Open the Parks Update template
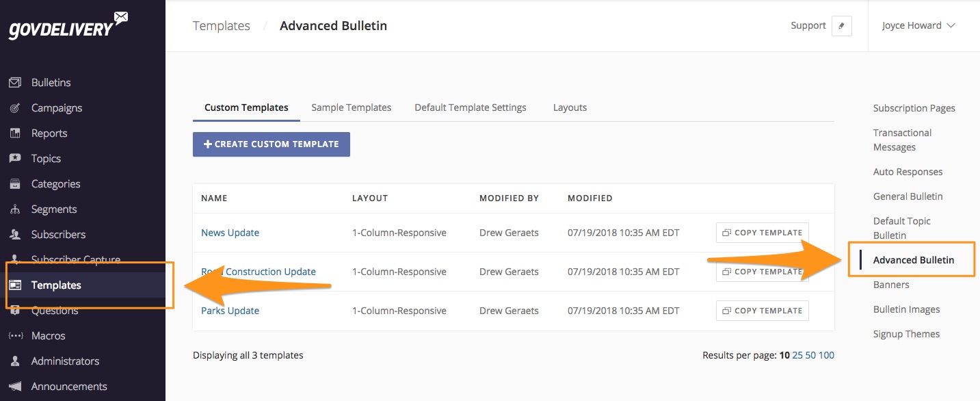 click(x=230, y=310)
